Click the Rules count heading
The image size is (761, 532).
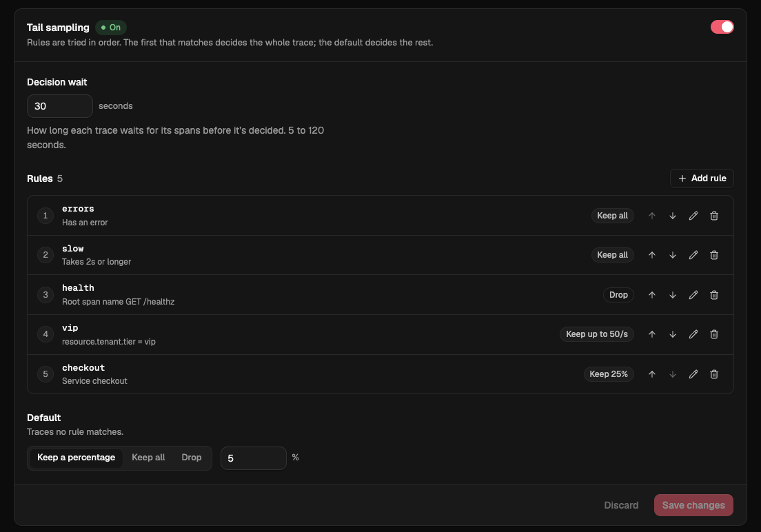point(45,178)
